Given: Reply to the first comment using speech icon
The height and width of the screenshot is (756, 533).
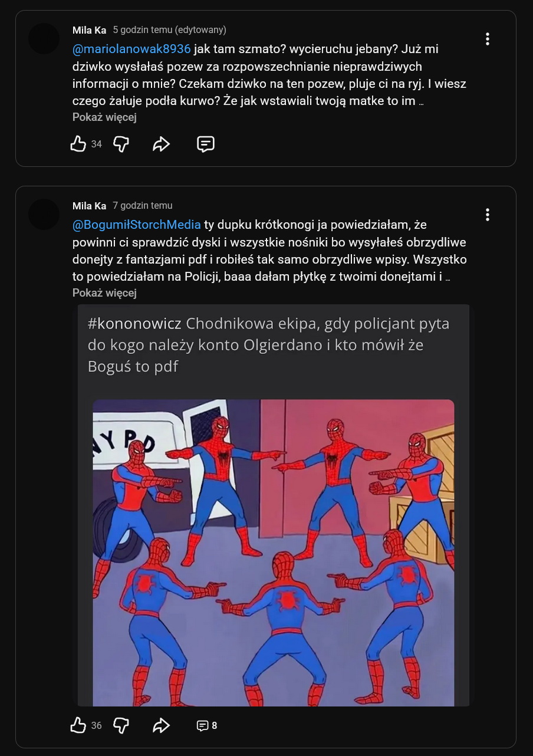Looking at the screenshot, I should point(205,144).
